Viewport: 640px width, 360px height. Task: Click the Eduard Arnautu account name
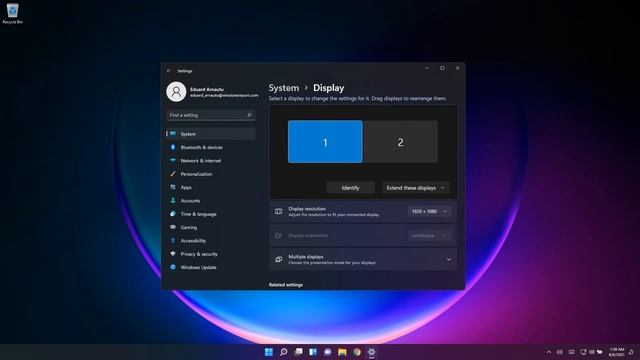point(207,89)
